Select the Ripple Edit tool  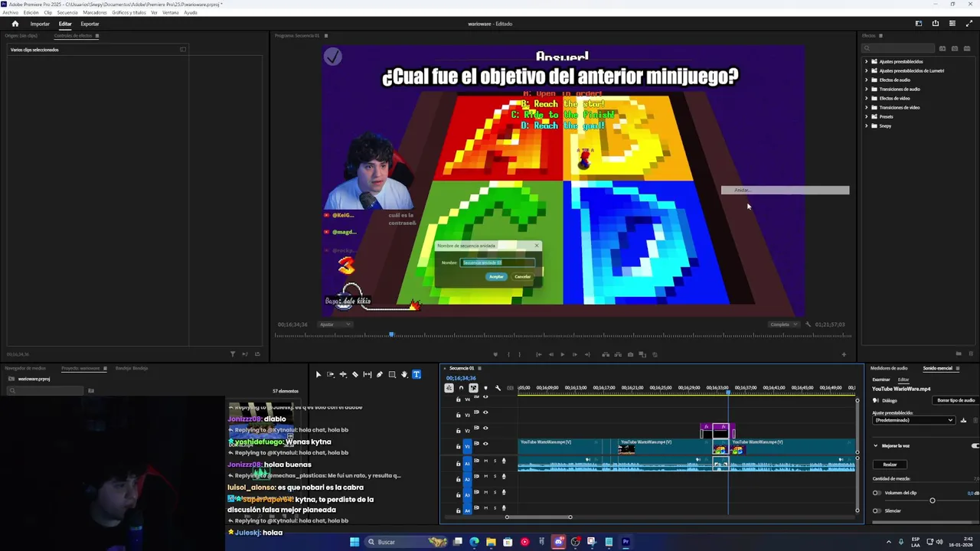point(343,374)
